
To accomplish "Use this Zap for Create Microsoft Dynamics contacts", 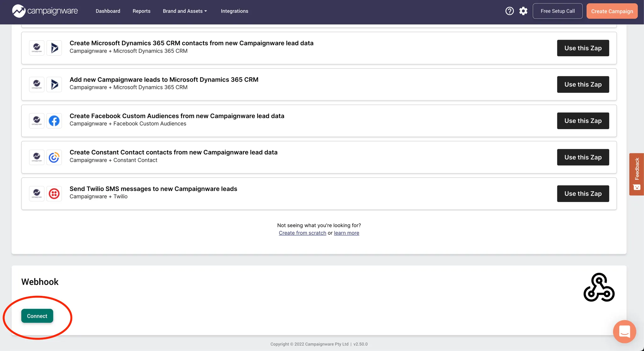I will 583,48.
